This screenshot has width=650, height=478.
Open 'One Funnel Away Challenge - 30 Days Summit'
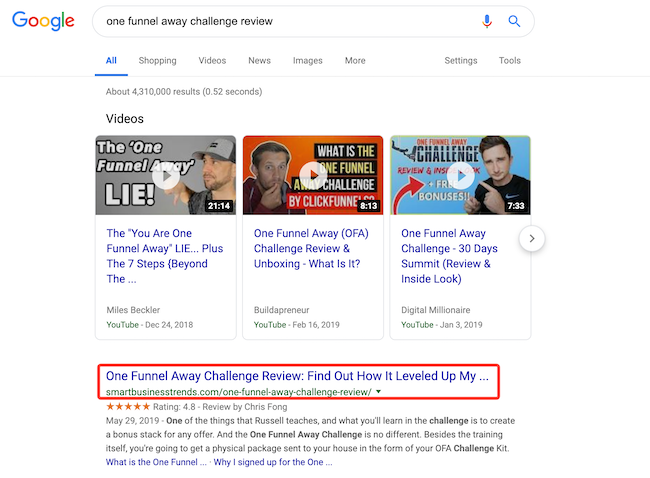[x=449, y=256]
